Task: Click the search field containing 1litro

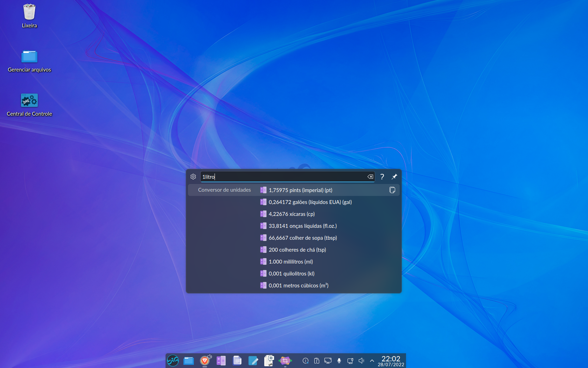Action: click(287, 177)
